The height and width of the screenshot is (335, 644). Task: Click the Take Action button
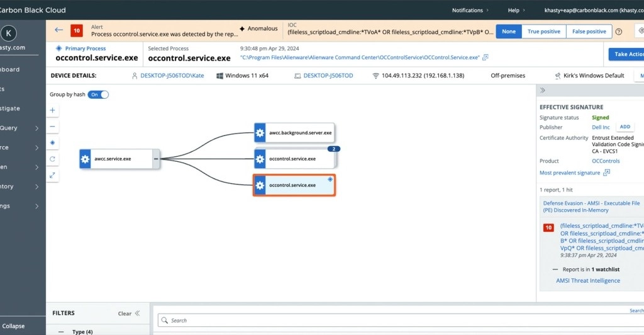626,54
